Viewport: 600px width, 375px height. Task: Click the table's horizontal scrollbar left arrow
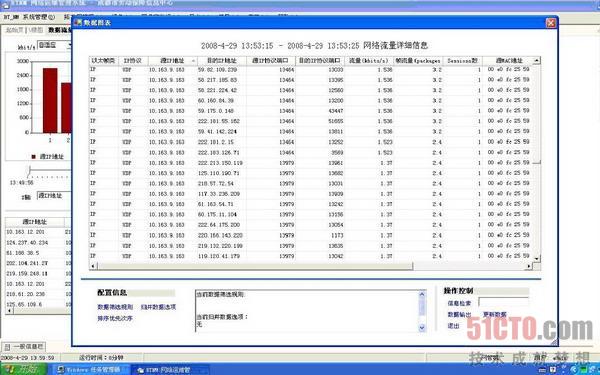[x=93, y=266]
